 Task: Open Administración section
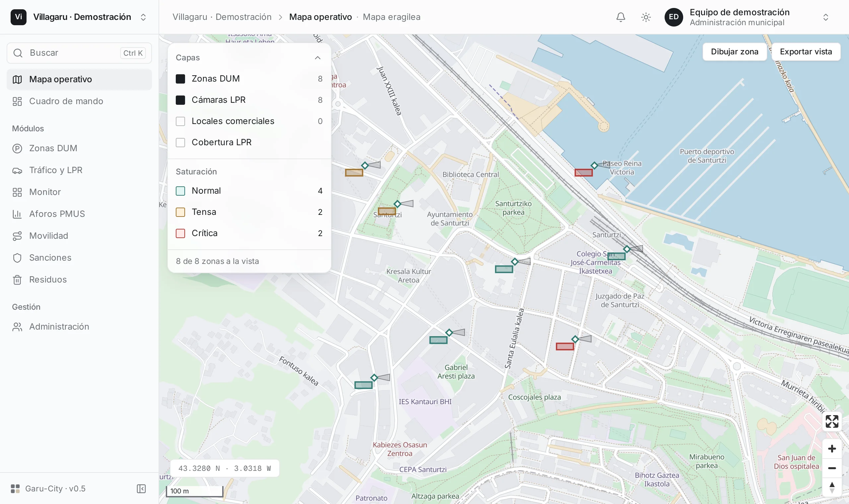click(80, 327)
